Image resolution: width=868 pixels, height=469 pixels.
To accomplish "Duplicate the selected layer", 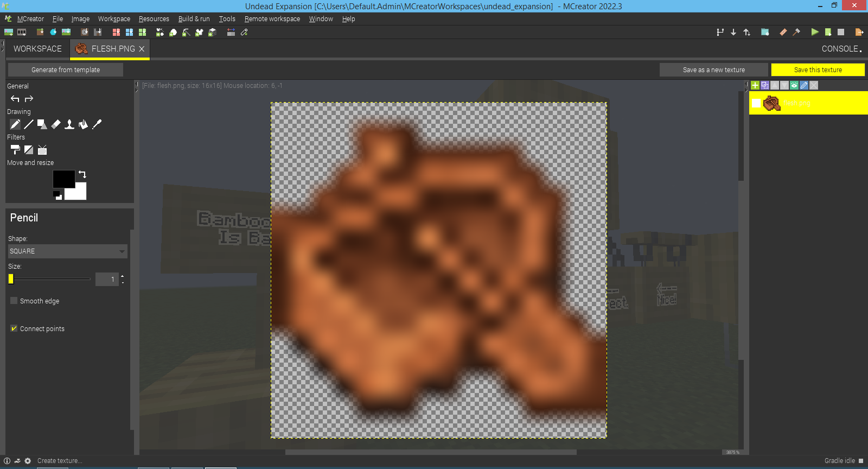I will pyautogui.click(x=765, y=85).
